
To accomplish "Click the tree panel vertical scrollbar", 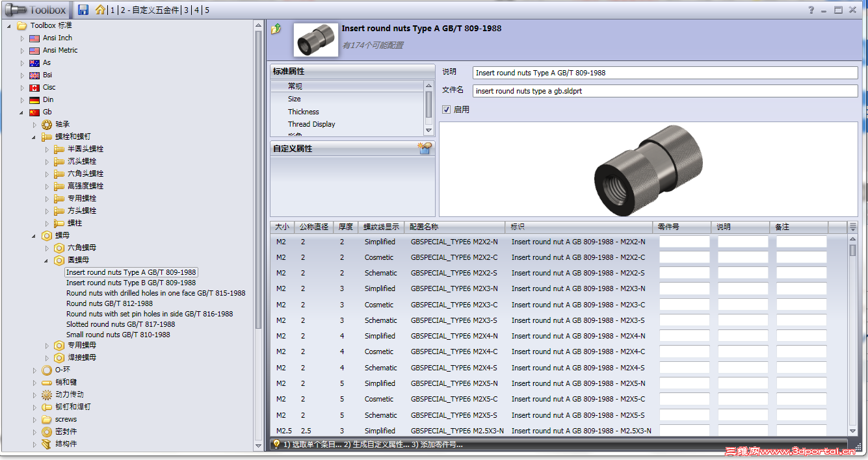I will point(258,235).
